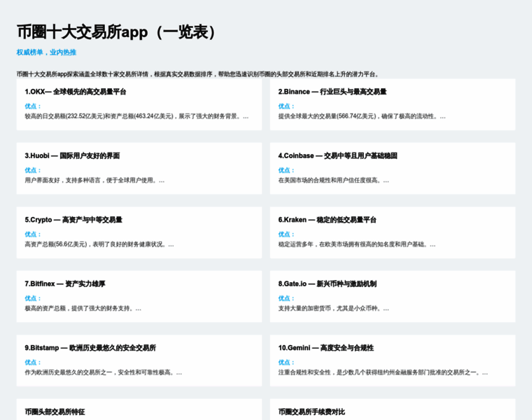Open the 1.OKX— 全球领先的高交易量平台 heading
This screenshot has height=420, width=532.
tap(76, 92)
